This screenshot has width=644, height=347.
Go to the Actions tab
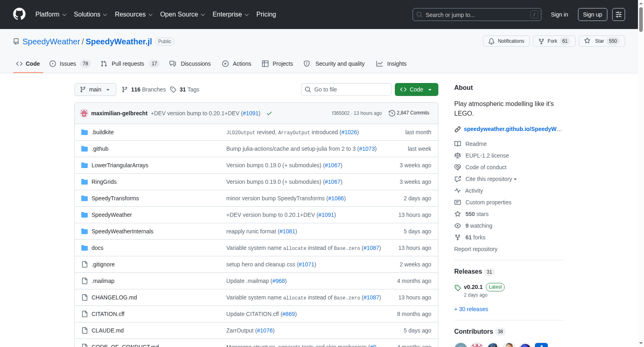click(x=237, y=64)
